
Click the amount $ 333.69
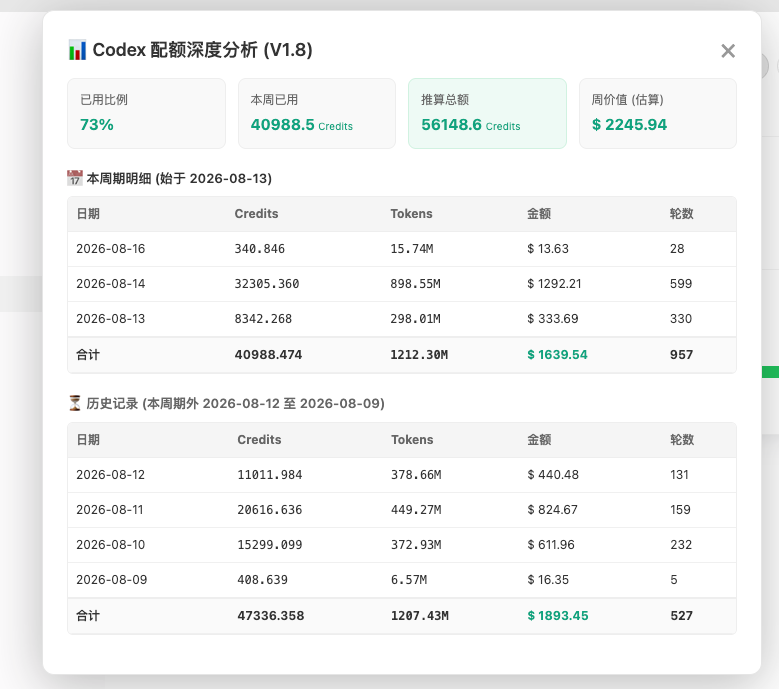[x=553, y=318]
